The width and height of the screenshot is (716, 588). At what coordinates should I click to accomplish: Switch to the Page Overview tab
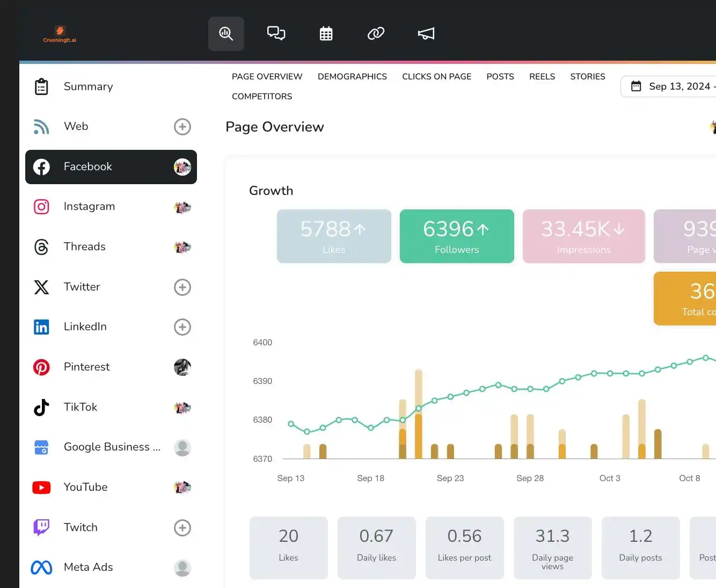[x=267, y=77]
